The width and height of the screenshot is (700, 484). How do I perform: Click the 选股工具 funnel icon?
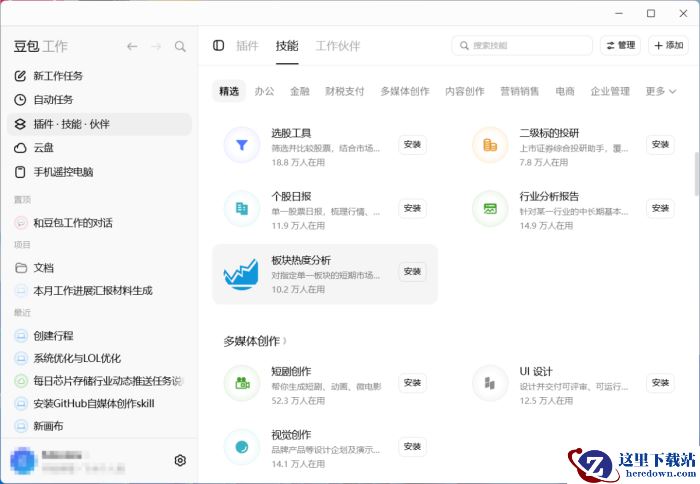[x=242, y=145]
